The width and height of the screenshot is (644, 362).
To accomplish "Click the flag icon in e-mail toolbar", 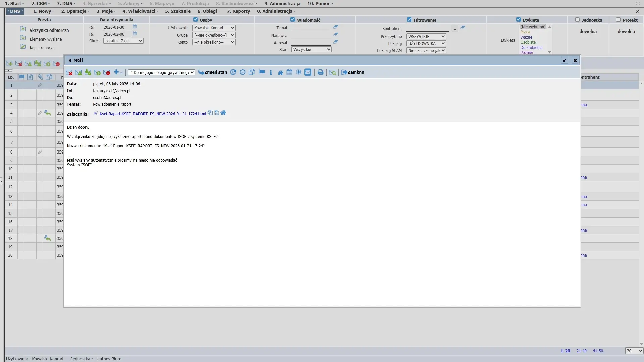I will [262, 72].
